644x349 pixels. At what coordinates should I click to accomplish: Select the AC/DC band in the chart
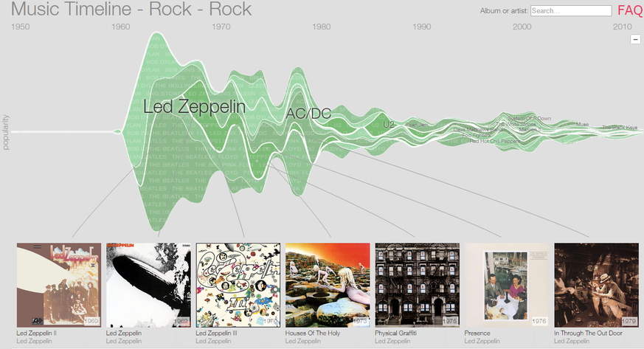pos(308,114)
